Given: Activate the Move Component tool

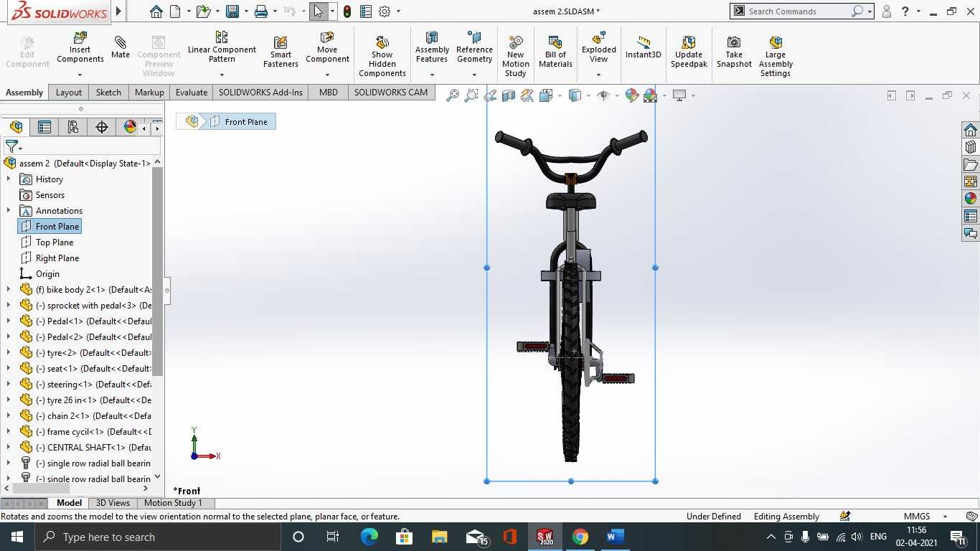Looking at the screenshot, I should (327, 47).
